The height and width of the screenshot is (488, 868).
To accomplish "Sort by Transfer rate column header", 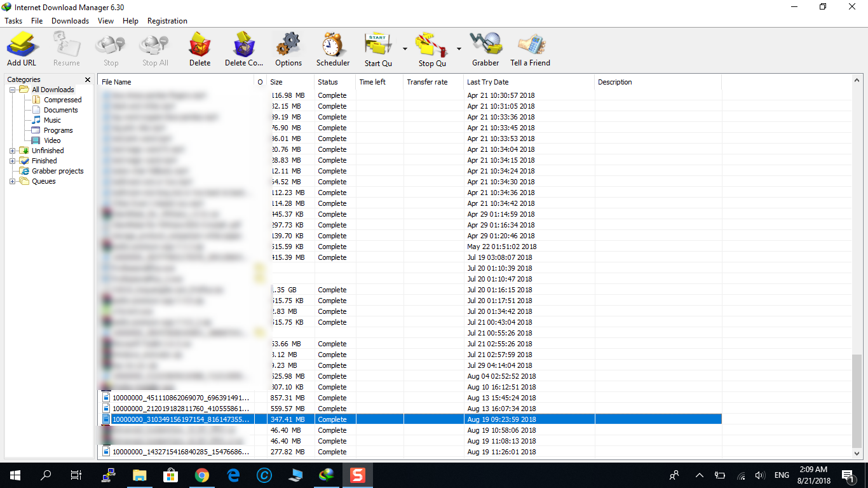I will pos(433,82).
